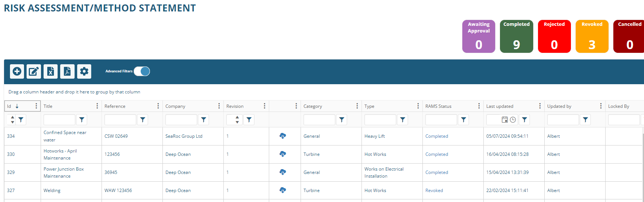Sort by the Title column header
This screenshot has height=202, width=644.
coord(48,106)
